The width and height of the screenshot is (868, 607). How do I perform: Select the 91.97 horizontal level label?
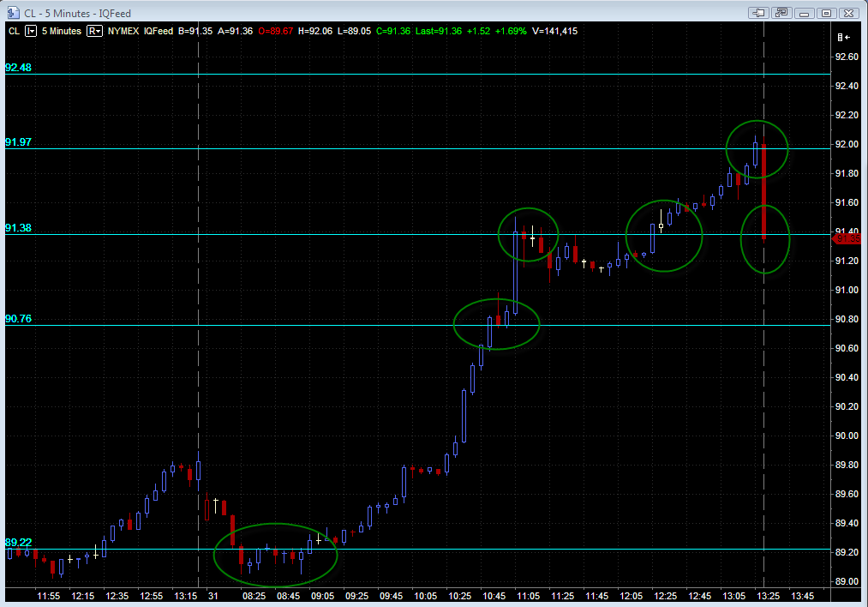point(18,142)
